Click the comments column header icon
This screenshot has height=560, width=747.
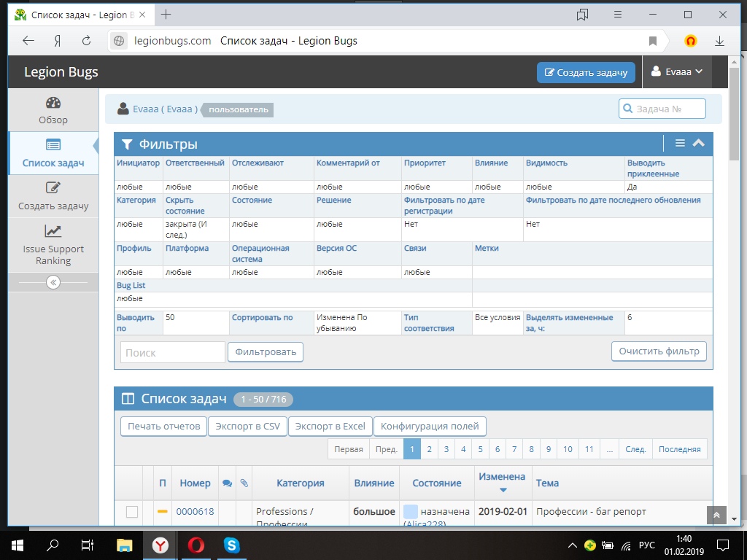[228, 483]
